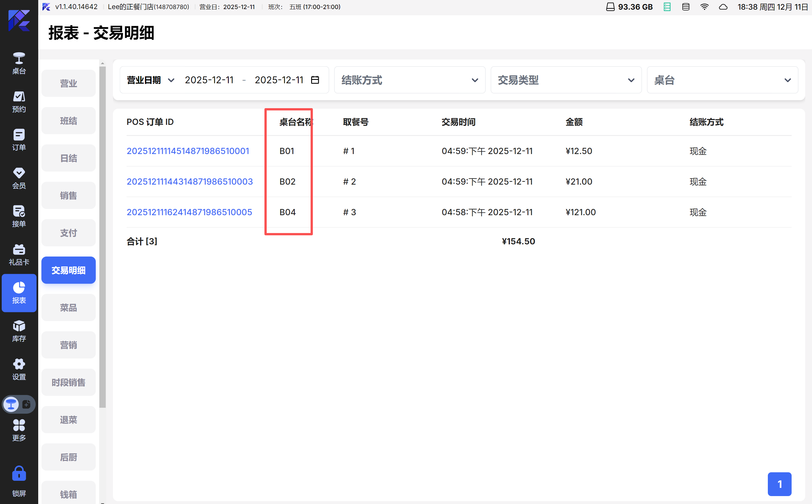Toggle the table/quick-order mode switch
The height and width of the screenshot is (504, 812).
click(x=19, y=404)
